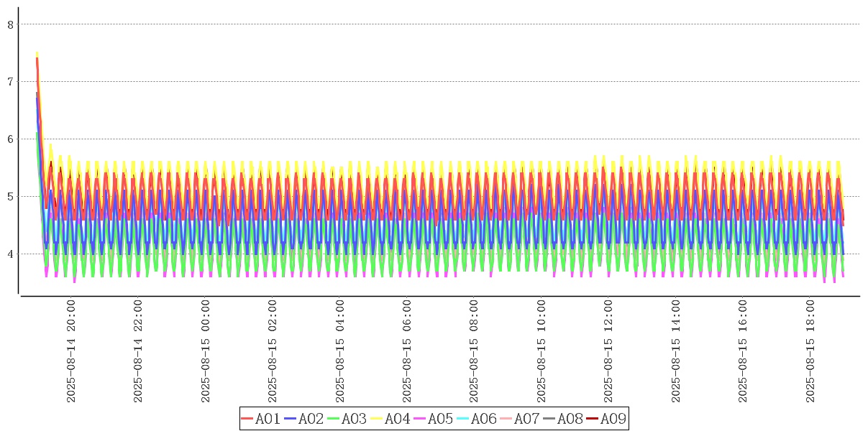Hide the A07 series via the legend
Screen dimensions: 868x431
519,419
